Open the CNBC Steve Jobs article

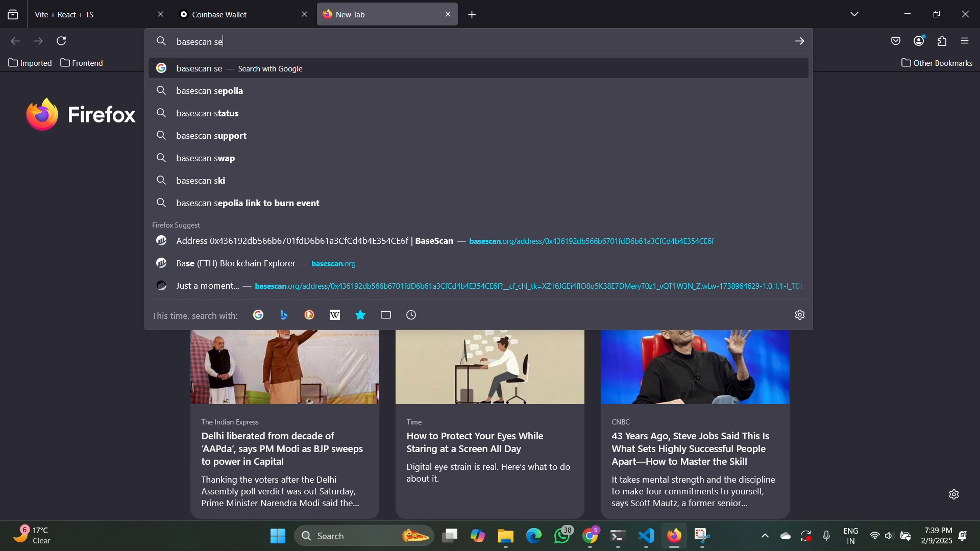tap(695, 423)
